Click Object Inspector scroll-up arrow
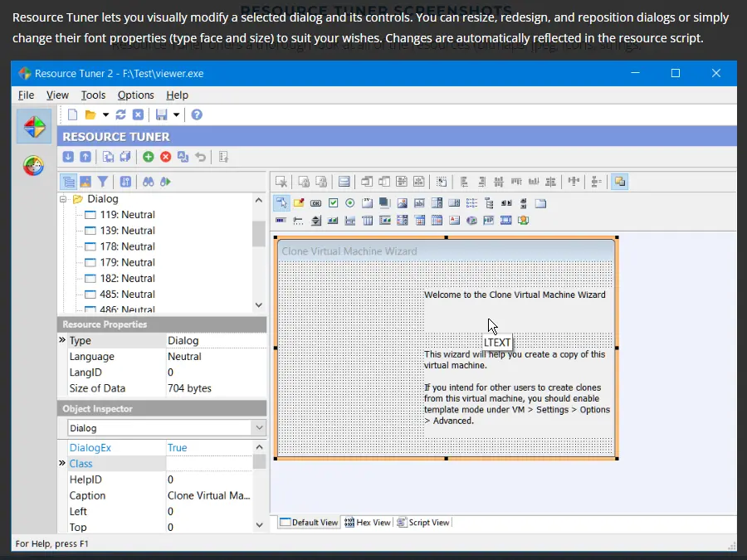This screenshot has width=747, height=560. click(x=259, y=446)
